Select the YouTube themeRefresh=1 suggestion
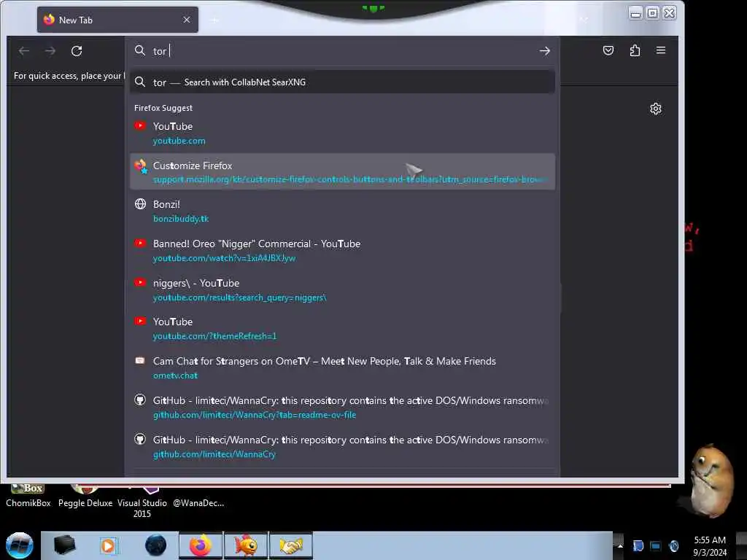This screenshot has width=747, height=560. [342, 329]
